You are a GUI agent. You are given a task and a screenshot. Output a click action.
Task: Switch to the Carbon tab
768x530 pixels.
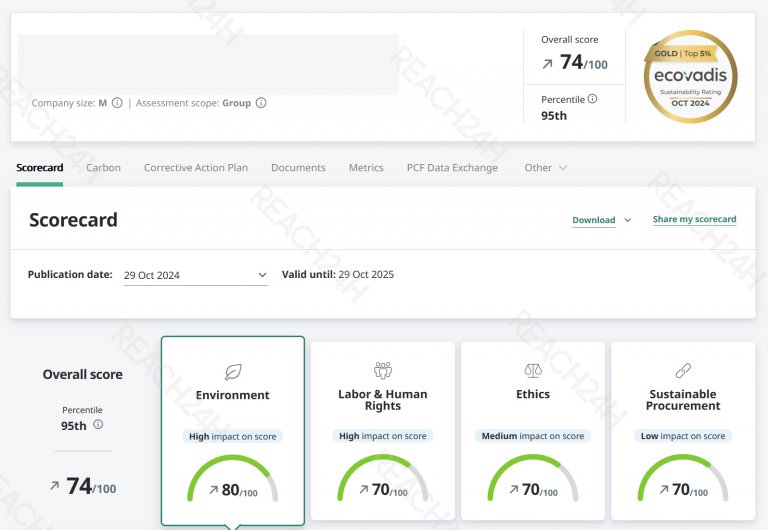pyautogui.click(x=103, y=168)
